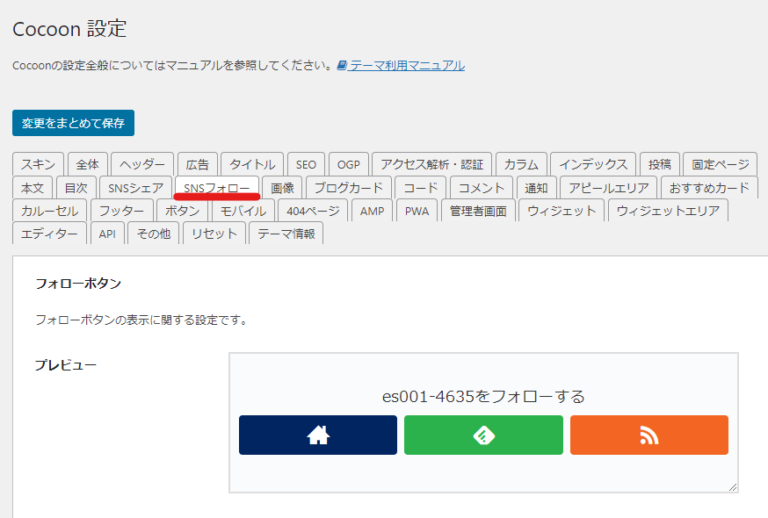Select the SNSシェア tab
This screenshot has width=768, height=518.
point(135,187)
